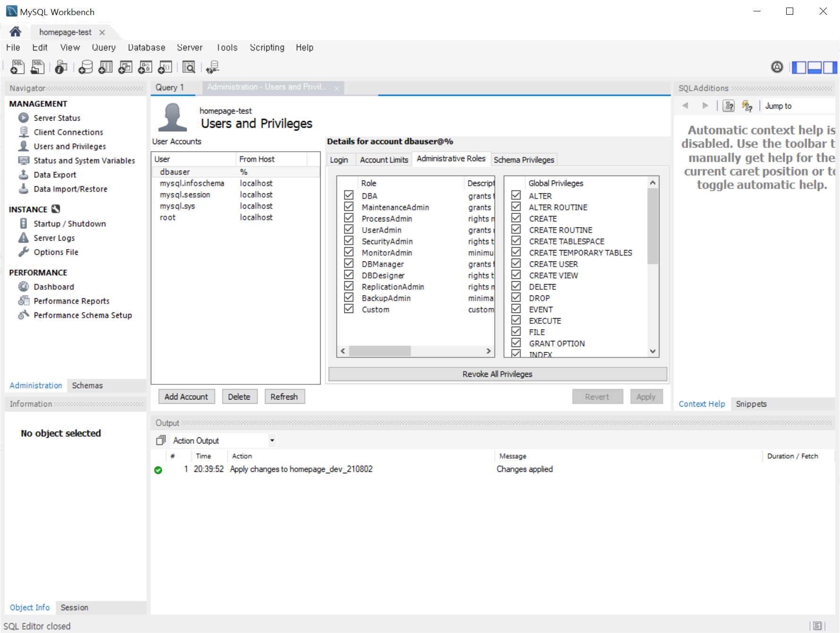This screenshot has height=633, width=840.
Task: Open the Scripting menu
Action: point(267,47)
